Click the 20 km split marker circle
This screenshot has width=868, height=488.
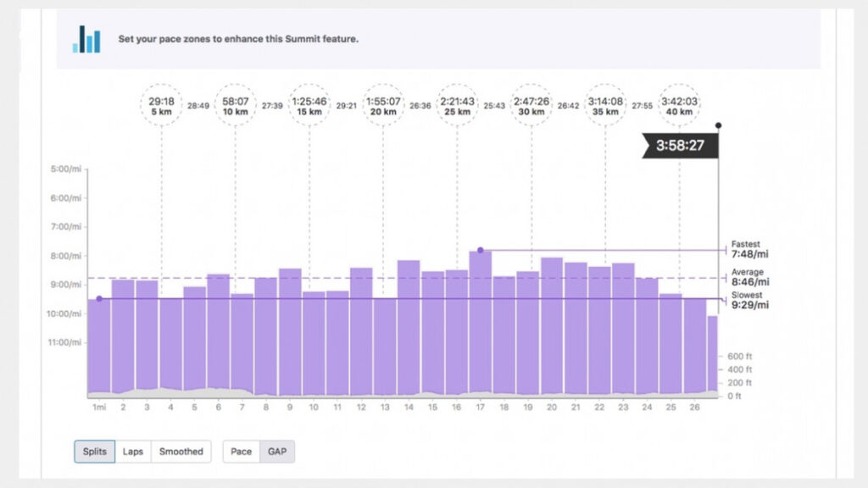tap(384, 103)
